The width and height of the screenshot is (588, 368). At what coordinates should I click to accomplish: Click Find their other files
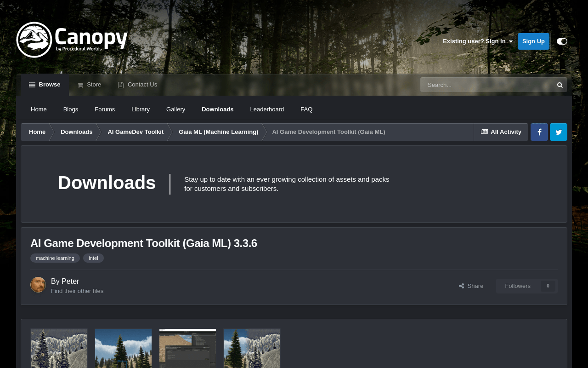77,291
